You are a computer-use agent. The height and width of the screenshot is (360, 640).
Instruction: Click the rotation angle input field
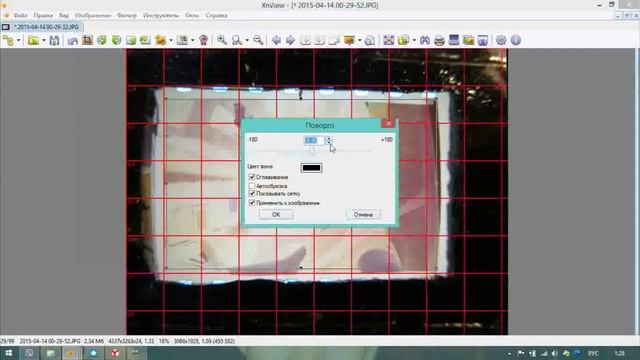pyautogui.click(x=314, y=140)
